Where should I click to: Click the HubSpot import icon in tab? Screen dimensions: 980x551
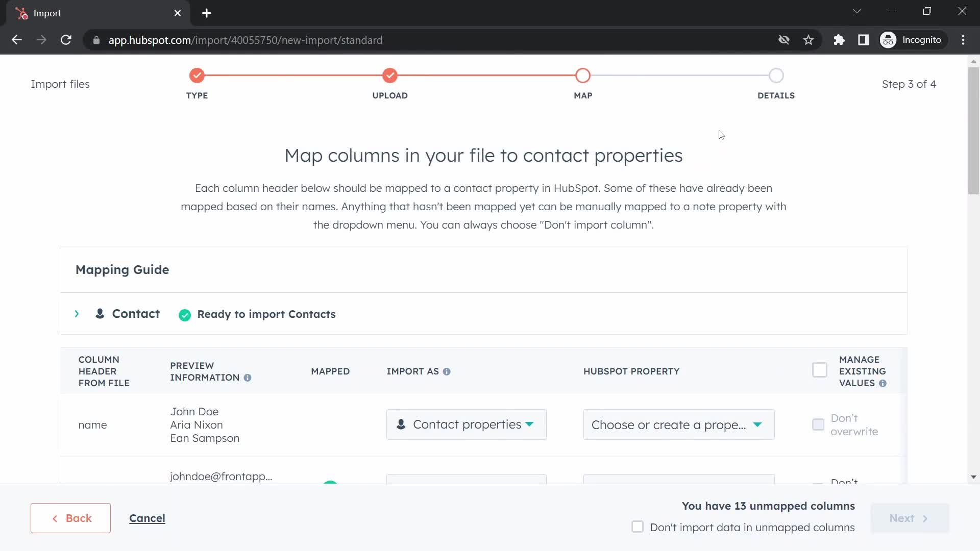(x=21, y=13)
